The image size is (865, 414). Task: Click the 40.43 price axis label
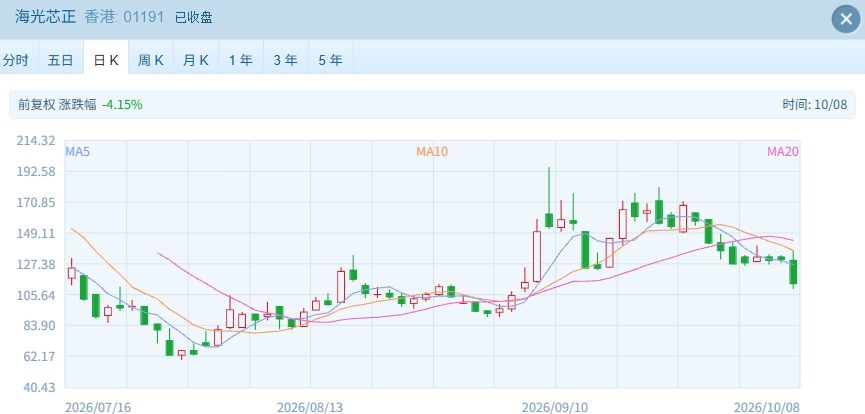39,388
